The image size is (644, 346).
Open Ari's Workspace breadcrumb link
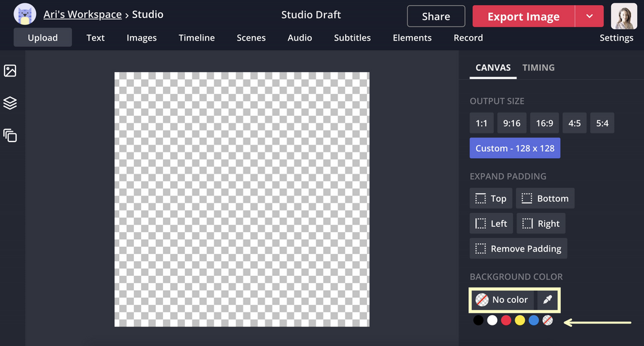pos(82,14)
